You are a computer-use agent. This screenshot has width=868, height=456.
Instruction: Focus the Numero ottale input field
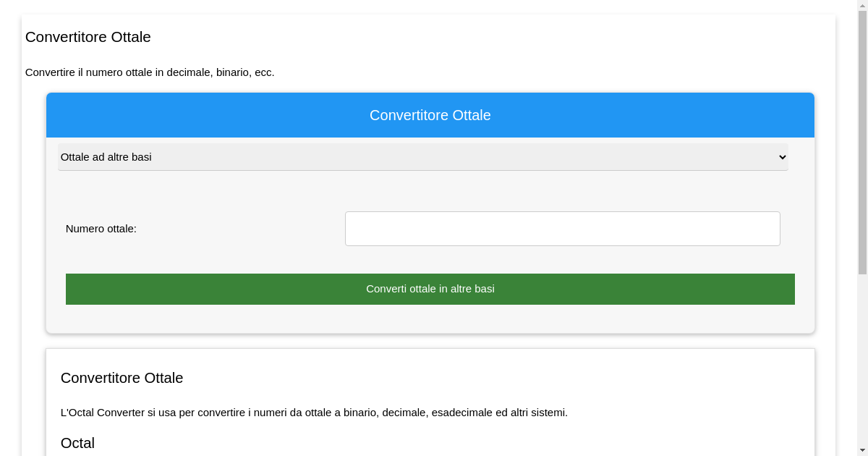[562, 229]
